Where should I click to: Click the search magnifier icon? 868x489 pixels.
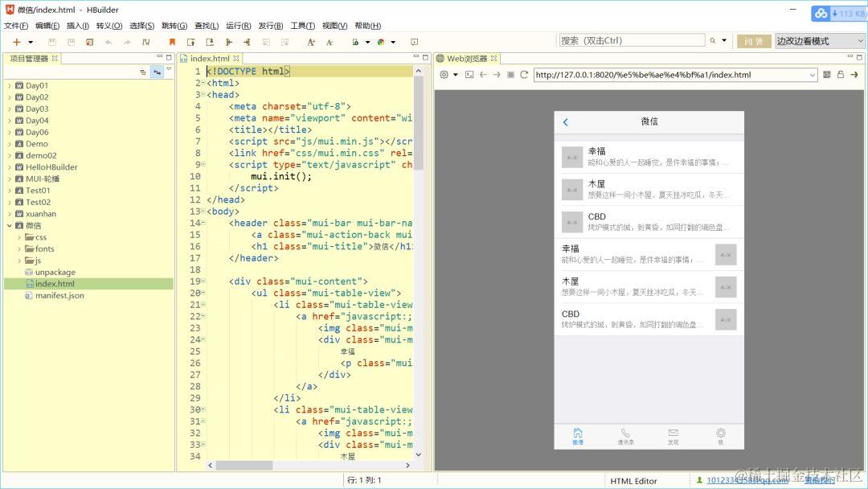[x=713, y=40]
